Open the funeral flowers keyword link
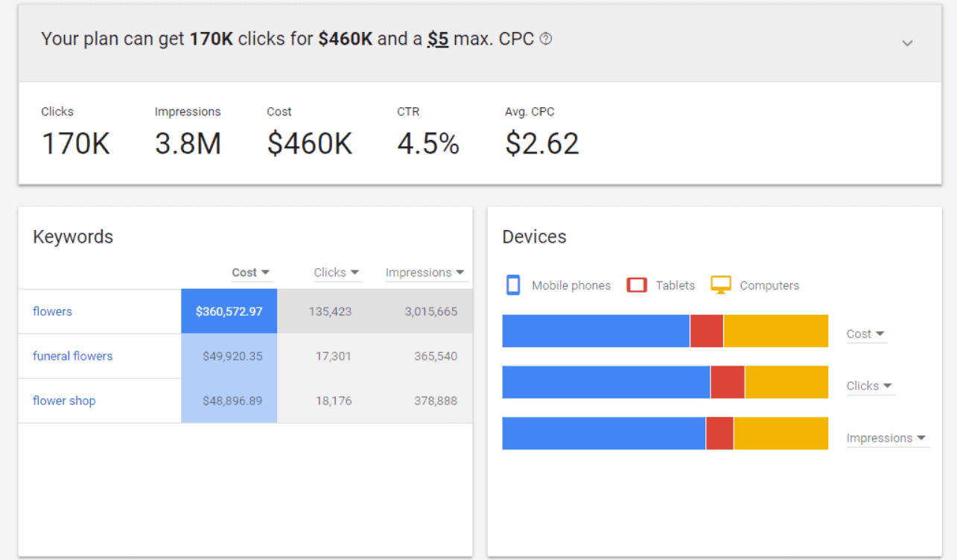The height and width of the screenshot is (560, 957). click(72, 356)
